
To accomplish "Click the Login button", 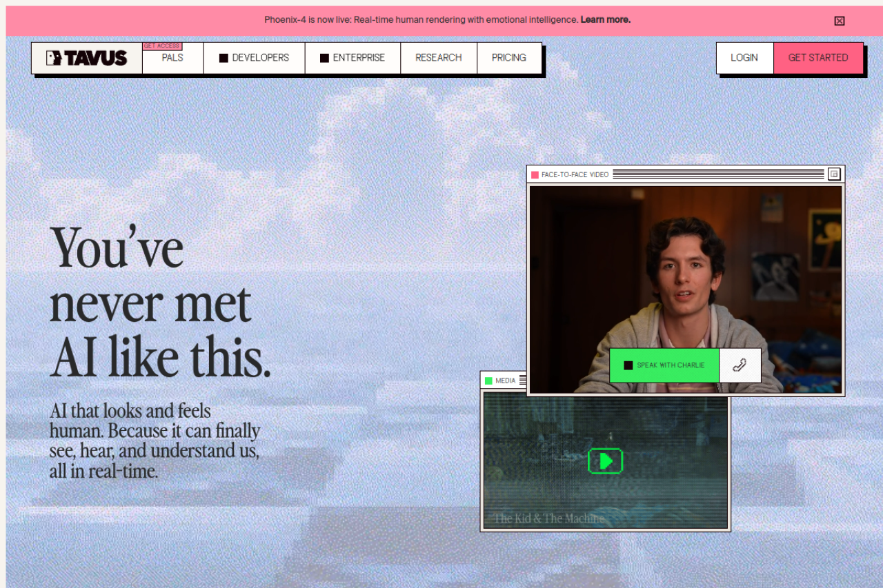I will coord(744,58).
